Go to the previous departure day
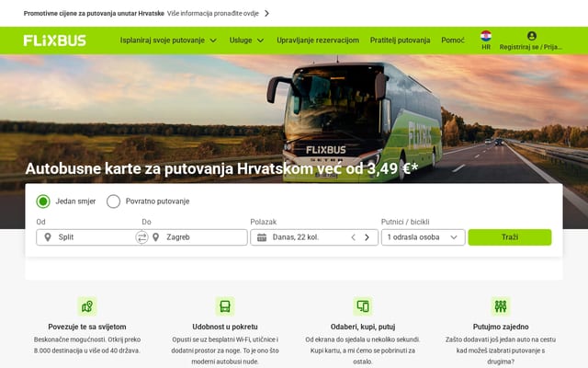Viewport: 588px width, 368px height. [353, 237]
